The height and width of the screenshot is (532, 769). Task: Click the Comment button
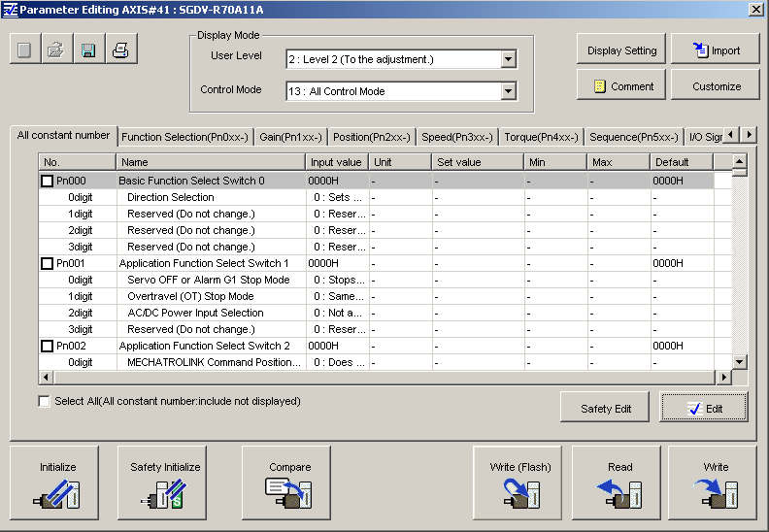[x=621, y=84]
